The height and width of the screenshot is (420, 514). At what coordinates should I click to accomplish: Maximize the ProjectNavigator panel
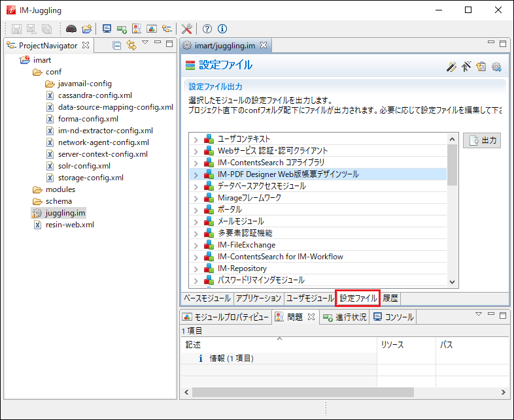[x=169, y=44]
